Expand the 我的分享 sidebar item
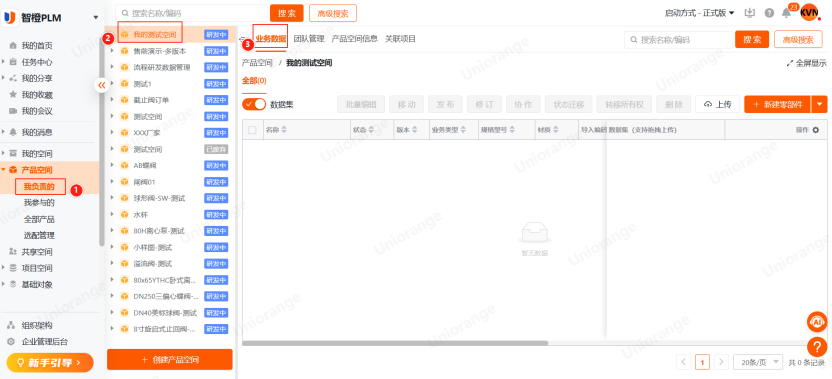Viewport: 832px width, 379px height. [x=4, y=79]
